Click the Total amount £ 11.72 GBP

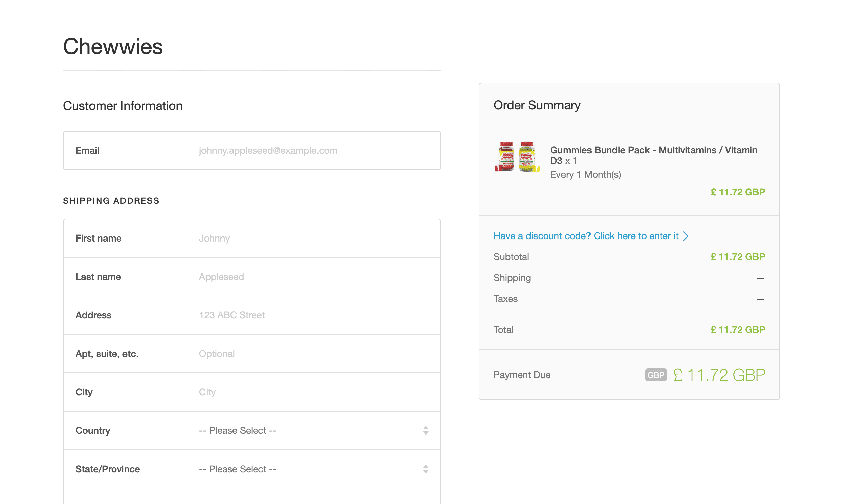click(x=738, y=330)
